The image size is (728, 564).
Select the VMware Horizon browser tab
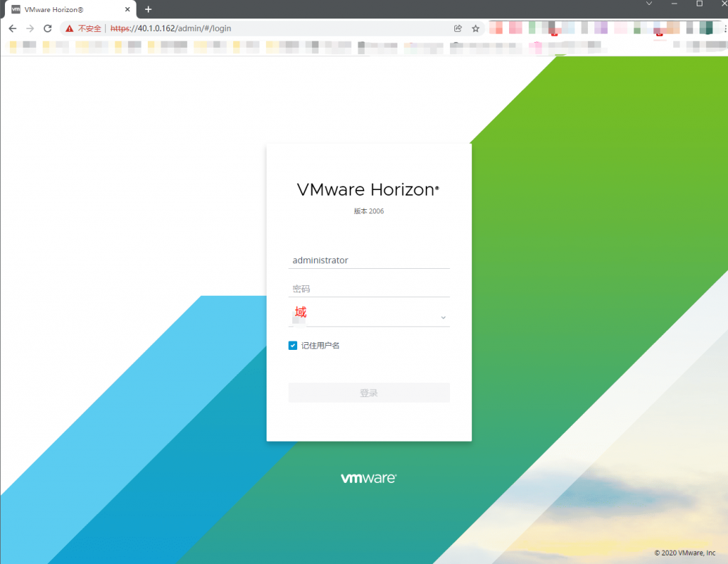[x=70, y=9]
